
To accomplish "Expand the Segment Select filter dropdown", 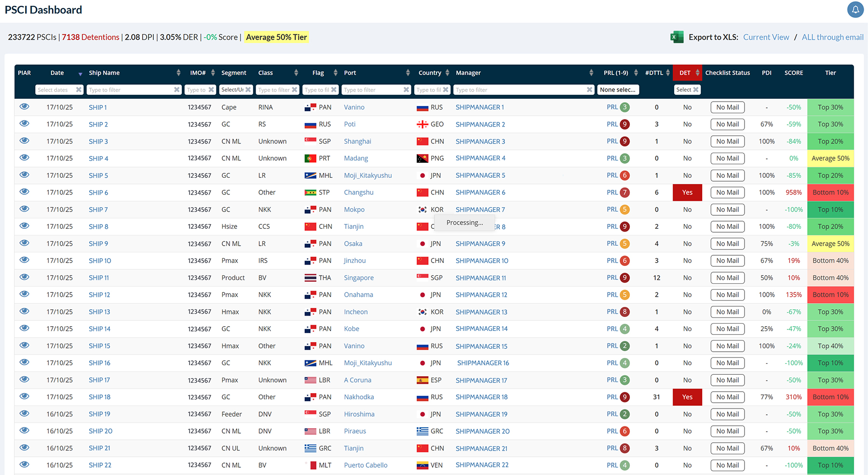I will pos(235,90).
